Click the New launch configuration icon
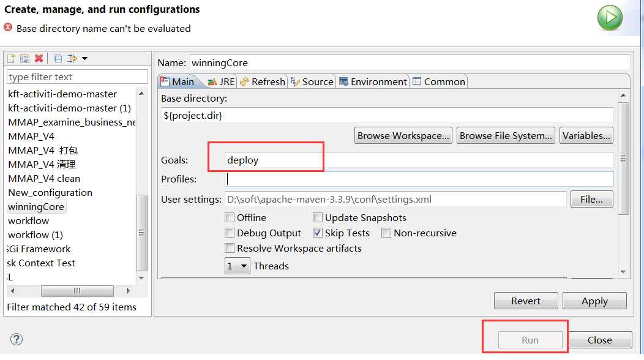 point(12,58)
